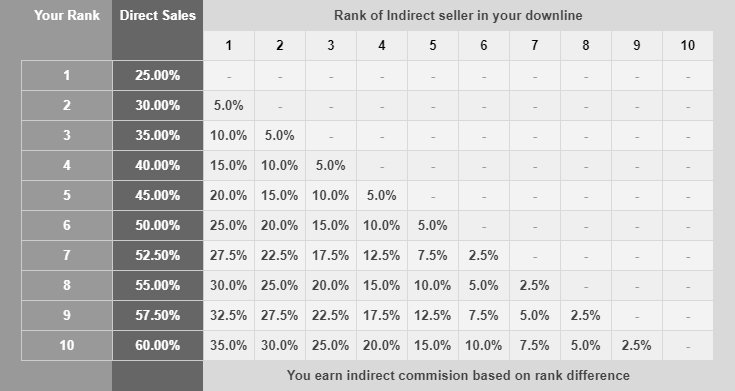Select rank 6 in Your Rank column
Screen dimensions: 735x391
tap(67, 226)
